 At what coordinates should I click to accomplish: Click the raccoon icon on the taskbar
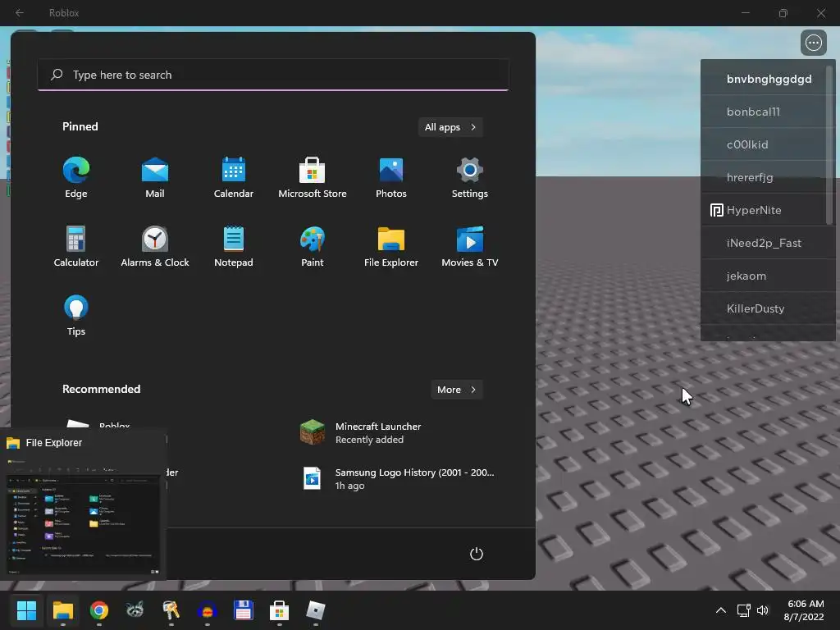[x=135, y=610]
